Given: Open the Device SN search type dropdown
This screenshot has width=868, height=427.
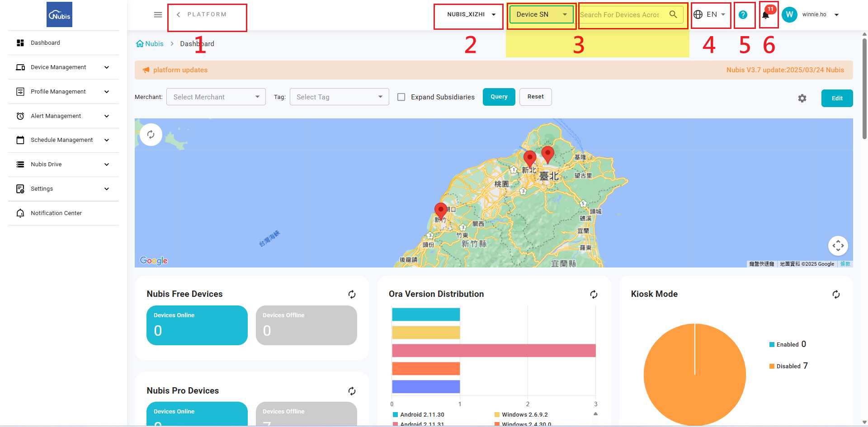Looking at the screenshot, I should coord(542,14).
